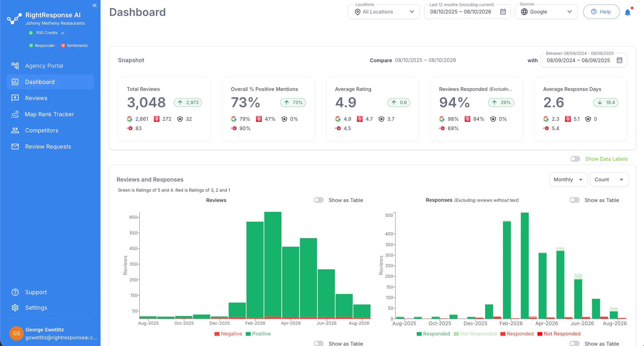Click the gswetlitz email address in sidebar

61,337
